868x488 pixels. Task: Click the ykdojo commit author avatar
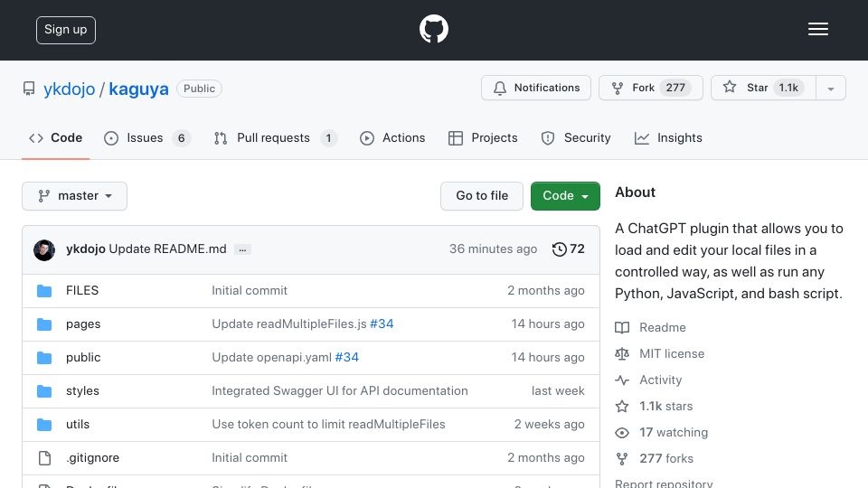click(44, 250)
